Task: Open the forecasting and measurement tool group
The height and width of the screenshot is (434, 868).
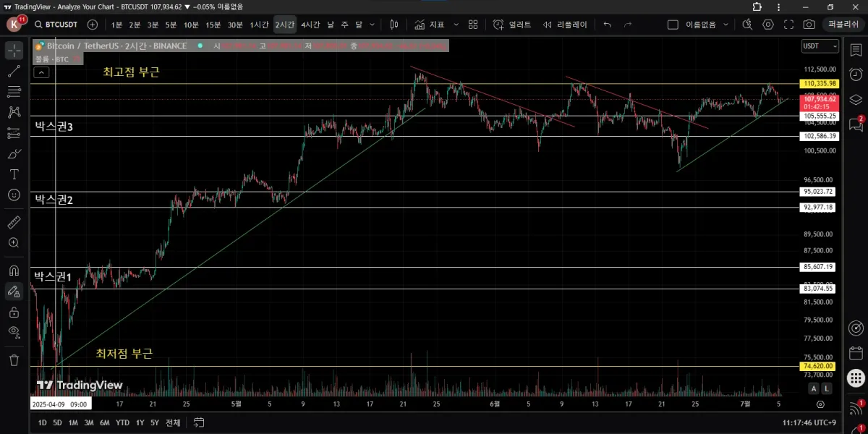Action: (14, 133)
